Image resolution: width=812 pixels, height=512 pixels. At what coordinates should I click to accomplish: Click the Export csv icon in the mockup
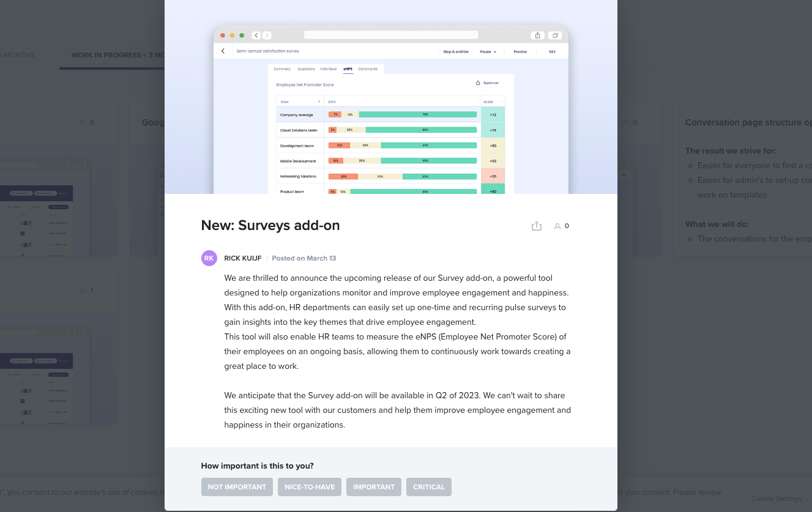point(478,83)
